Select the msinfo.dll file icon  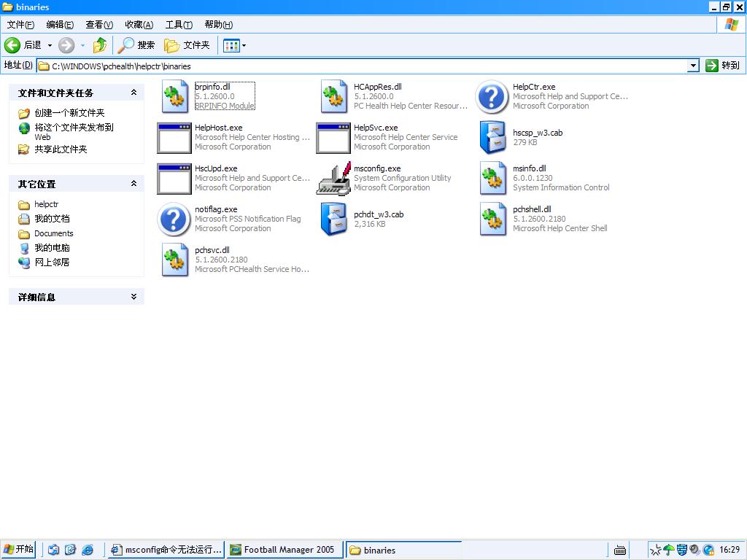(x=492, y=178)
